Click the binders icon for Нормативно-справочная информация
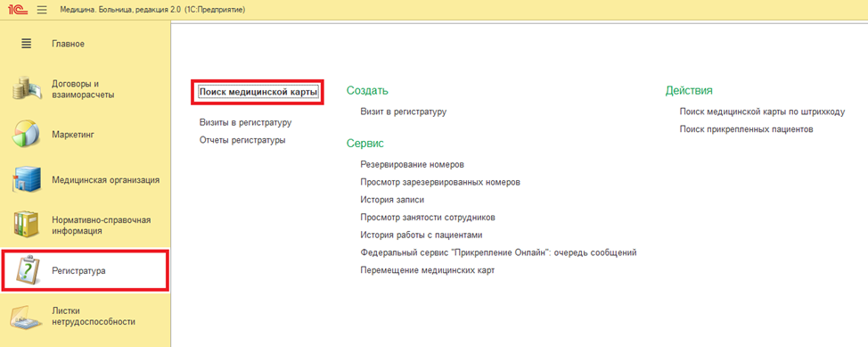Image resolution: width=868 pixels, height=347 pixels. point(26,225)
